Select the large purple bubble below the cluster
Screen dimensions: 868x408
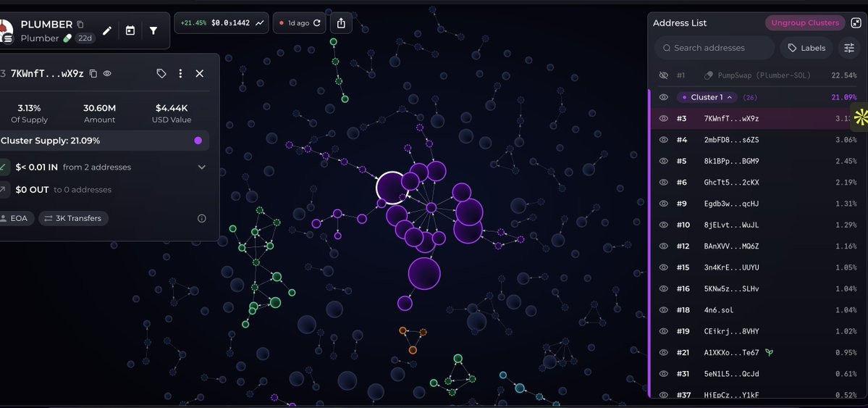[425, 273]
